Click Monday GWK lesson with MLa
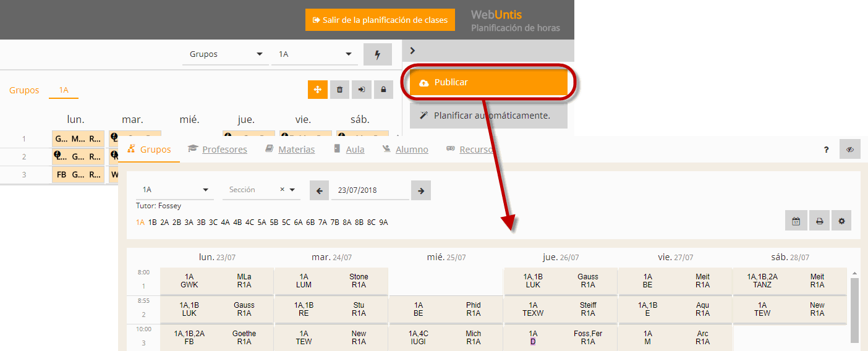The width and height of the screenshot is (868, 351). (x=216, y=281)
